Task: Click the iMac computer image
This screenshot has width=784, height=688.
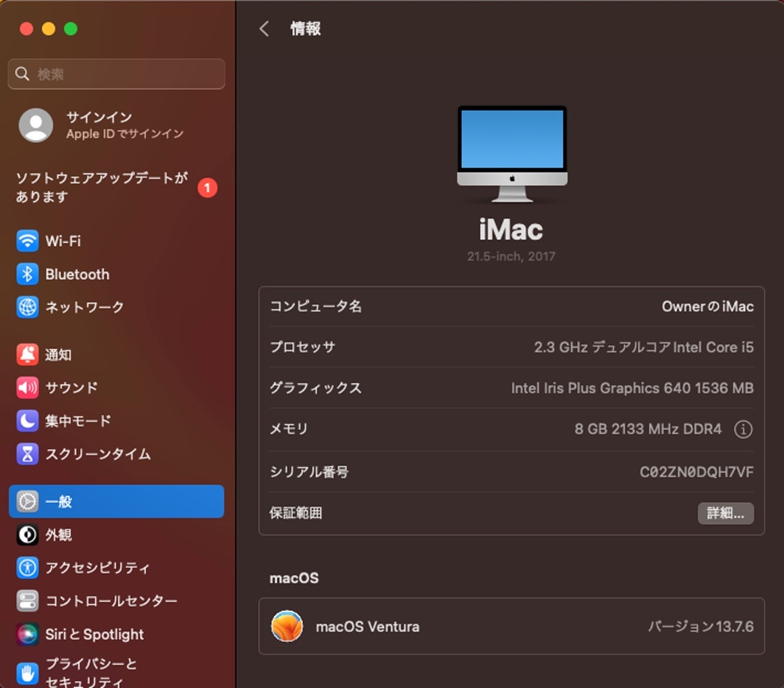Action: tap(512, 154)
